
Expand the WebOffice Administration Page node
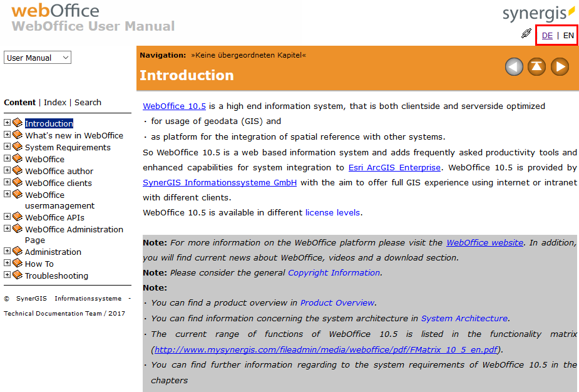[x=7, y=228]
